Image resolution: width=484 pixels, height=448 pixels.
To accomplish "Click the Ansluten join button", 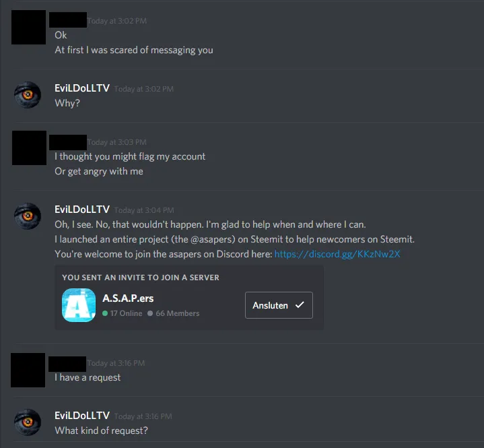I will [279, 305].
